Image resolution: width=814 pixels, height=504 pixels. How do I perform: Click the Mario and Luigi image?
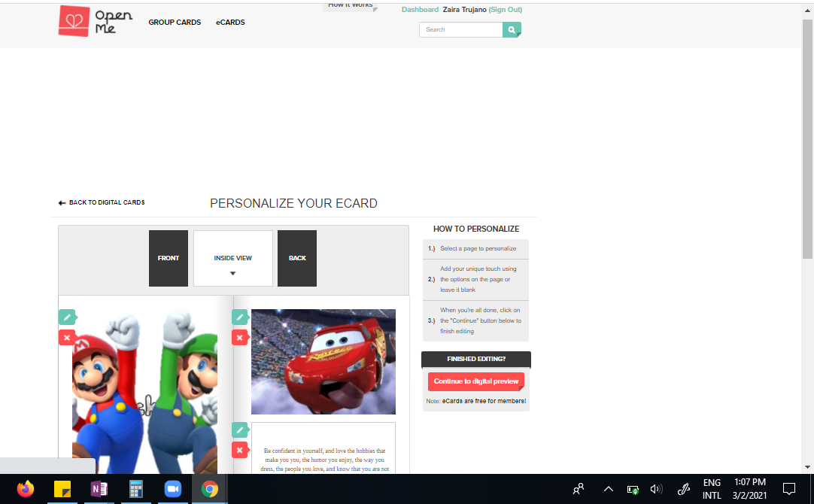click(x=145, y=392)
